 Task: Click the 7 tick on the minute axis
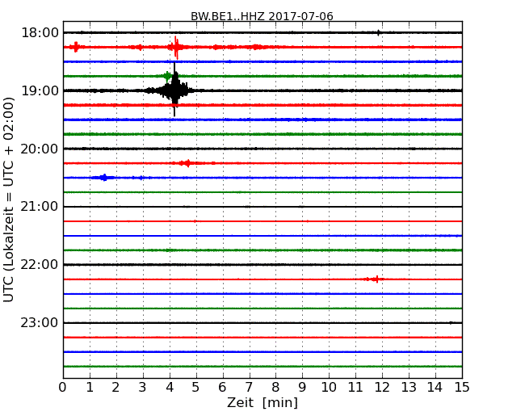pos(249,387)
